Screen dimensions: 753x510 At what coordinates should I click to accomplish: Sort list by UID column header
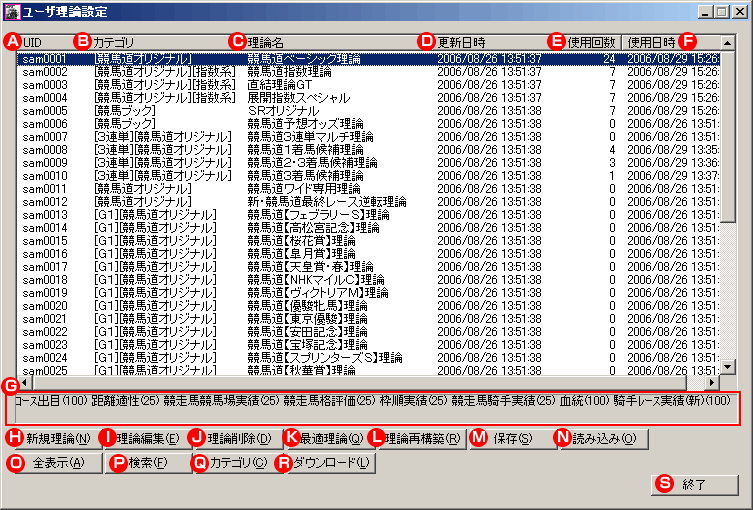[40, 42]
